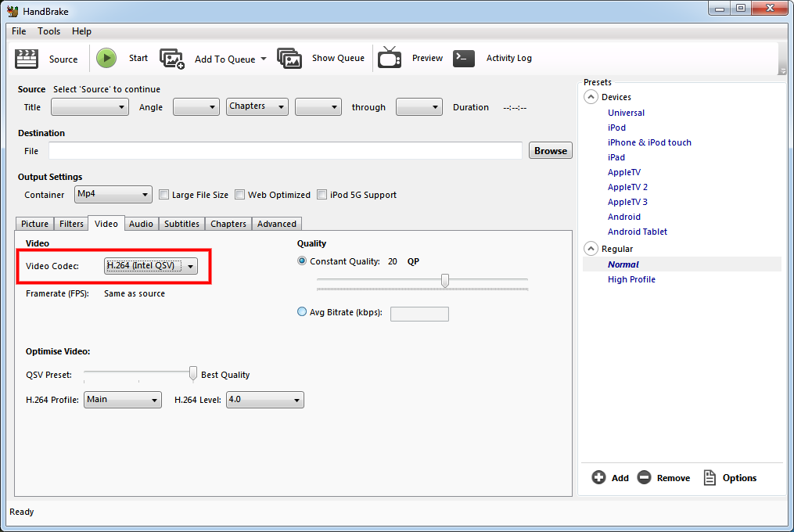Open the Add To Queue arrow menu
794x532 pixels.
click(x=264, y=59)
